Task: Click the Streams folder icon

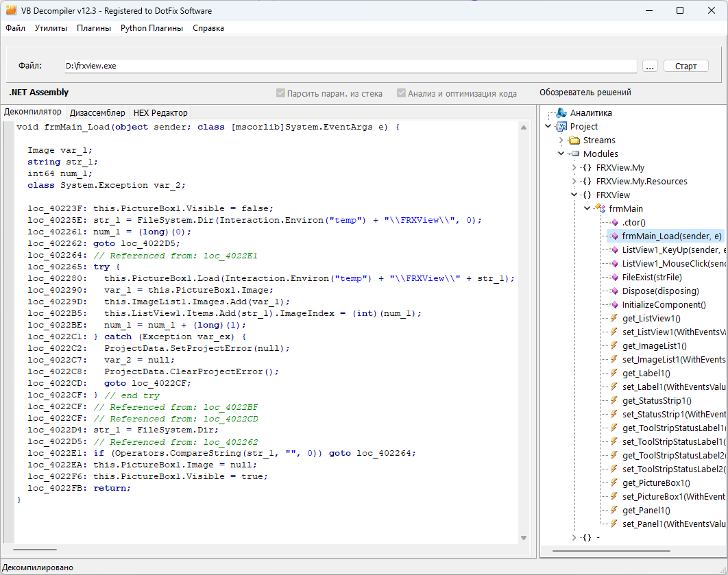Action: 574,140
